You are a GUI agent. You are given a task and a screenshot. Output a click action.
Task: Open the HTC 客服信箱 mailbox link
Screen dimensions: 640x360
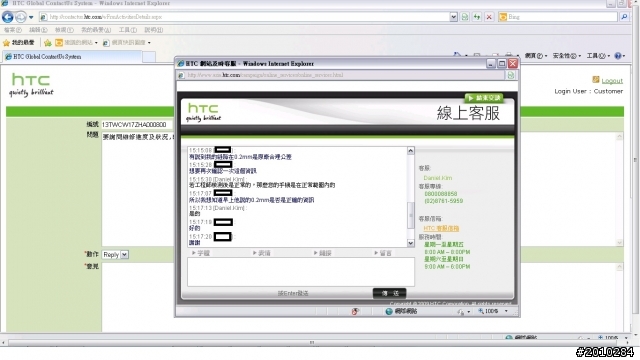(x=441, y=229)
